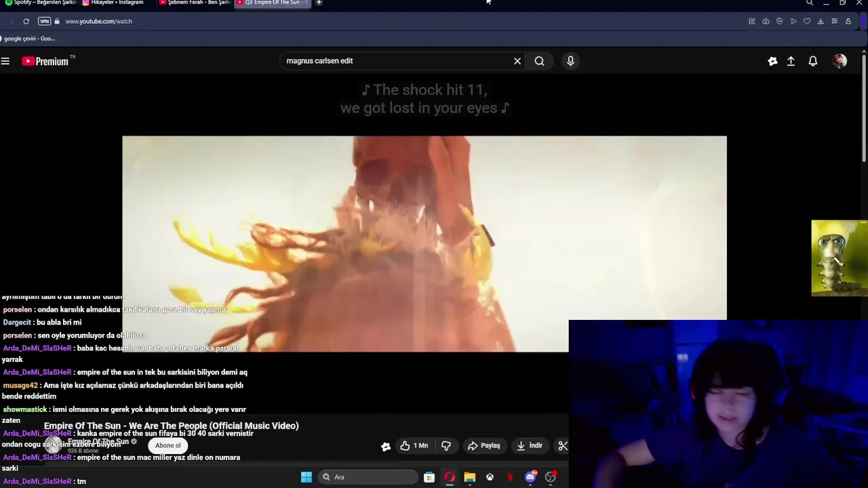
Task: Click the video title 'We Are The People'
Action: pos(171,426)
